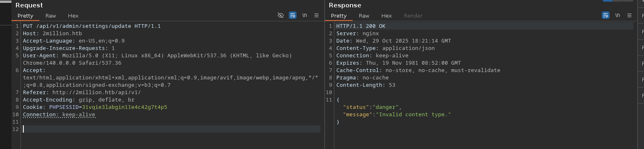Viewport: 644px width, 149px height.
Task: Click the Accept: header label on line 6
Action: point(34,70)
